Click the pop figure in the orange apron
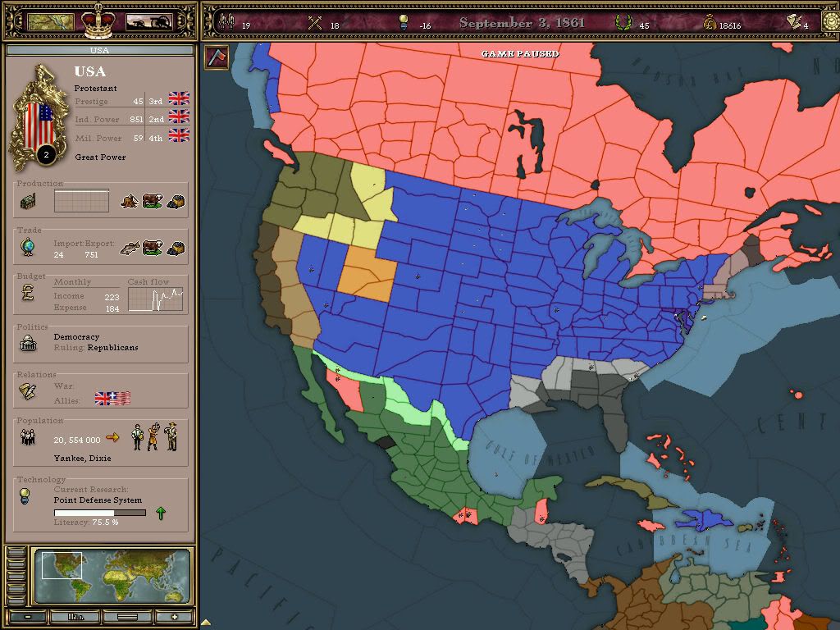The height and width of the screenshot is (630, 840). click(154, 436)
